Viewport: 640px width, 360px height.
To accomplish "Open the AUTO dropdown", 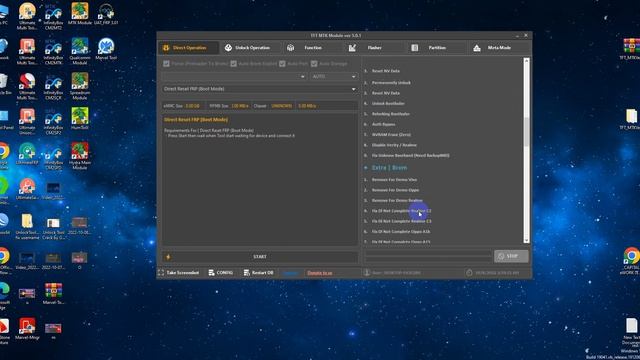I will [333, 76].
